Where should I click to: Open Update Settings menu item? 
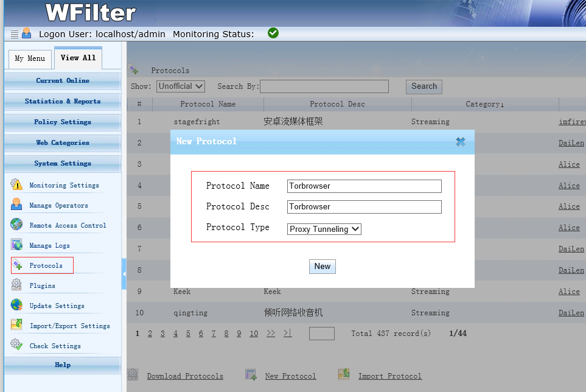(57, 306)
